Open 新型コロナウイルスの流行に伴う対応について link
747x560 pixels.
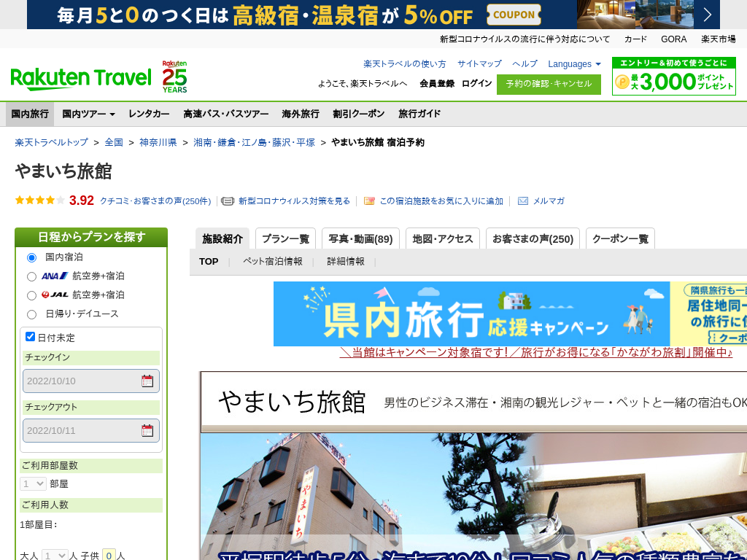click(x=525, y=39)
